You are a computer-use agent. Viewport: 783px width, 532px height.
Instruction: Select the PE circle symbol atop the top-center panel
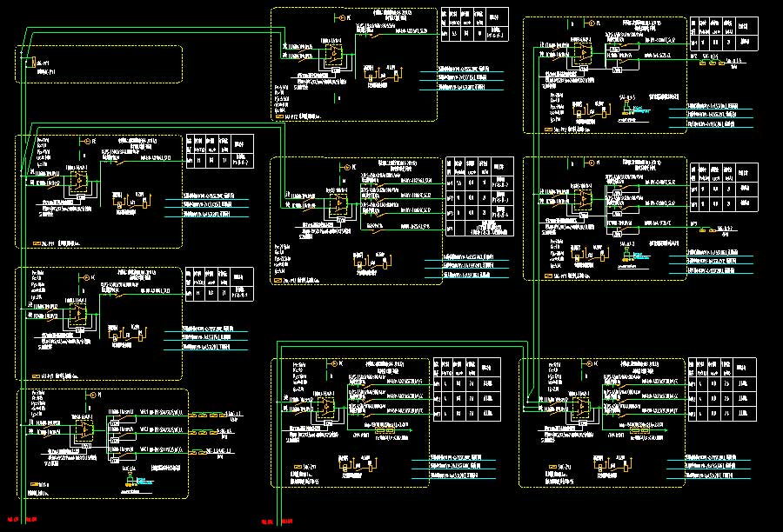click(338, 17)
